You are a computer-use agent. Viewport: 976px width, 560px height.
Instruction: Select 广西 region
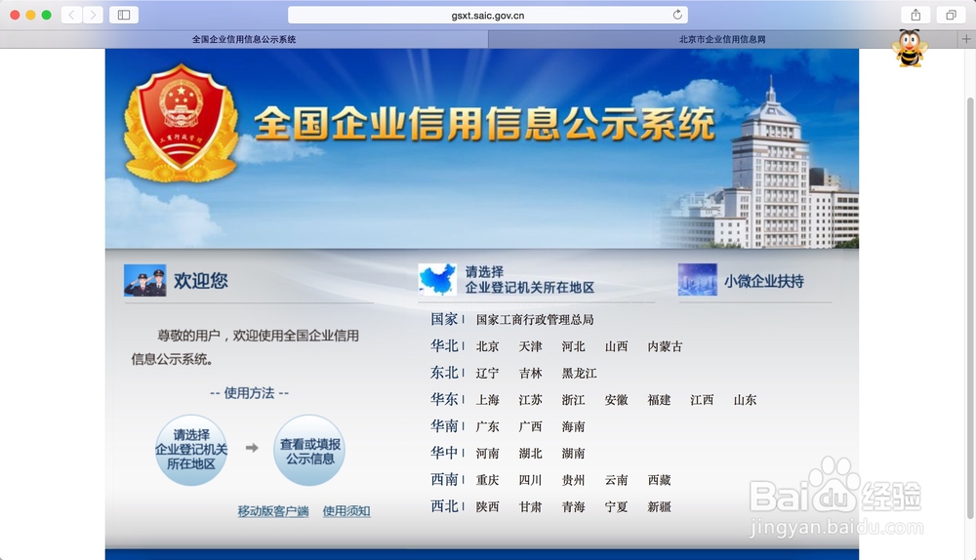530,427
